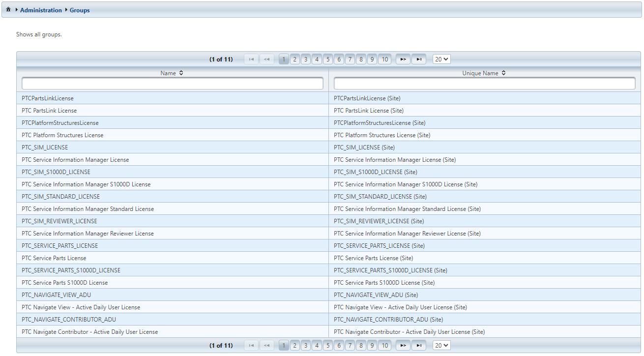Go to next page using top paginator arrow
The image size is (644, 356).
[x=403, y=59]
